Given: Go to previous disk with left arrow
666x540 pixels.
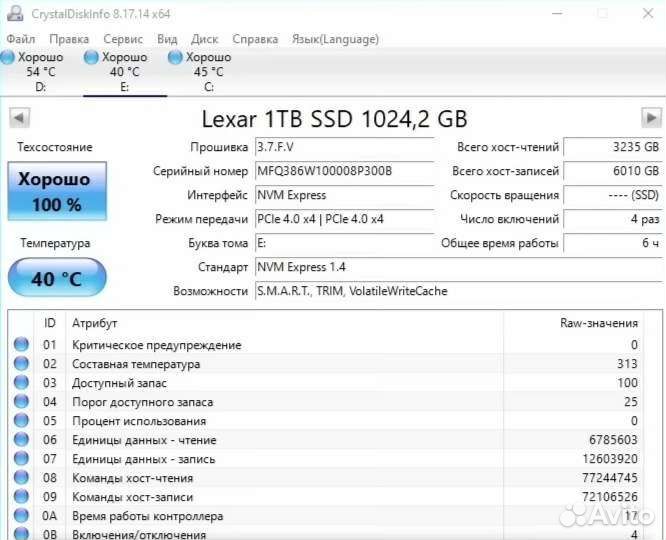Looking at the screenshot, I should pyautogui.click(x=20, y=118).
